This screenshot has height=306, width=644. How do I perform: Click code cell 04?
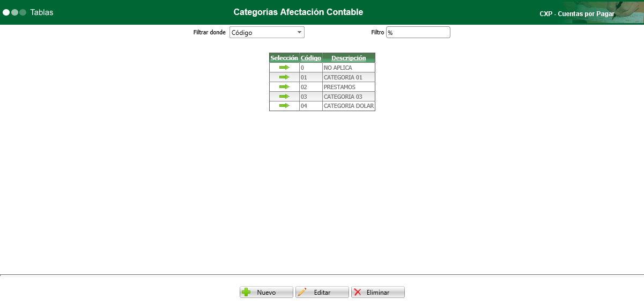point(311,106)
